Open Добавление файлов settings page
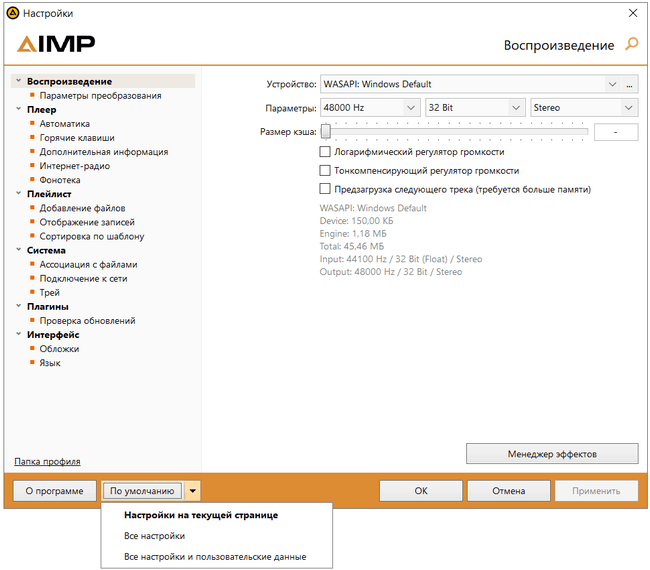The width and height of the screenshot is (650, 570). coord(82,208)
